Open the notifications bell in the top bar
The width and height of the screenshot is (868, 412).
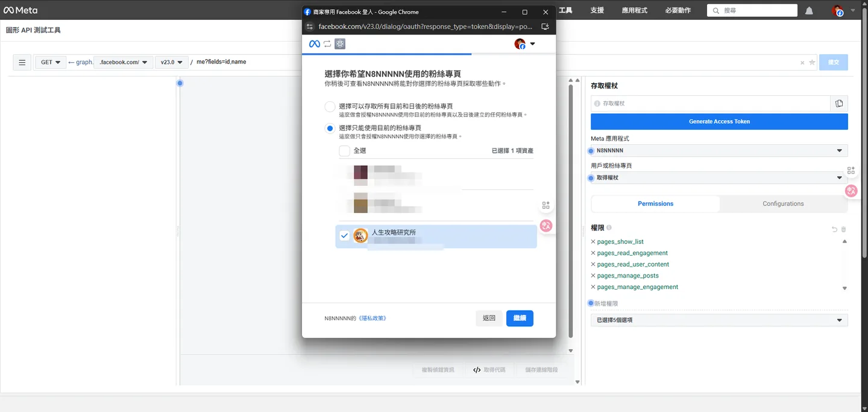tap(809, 10)
